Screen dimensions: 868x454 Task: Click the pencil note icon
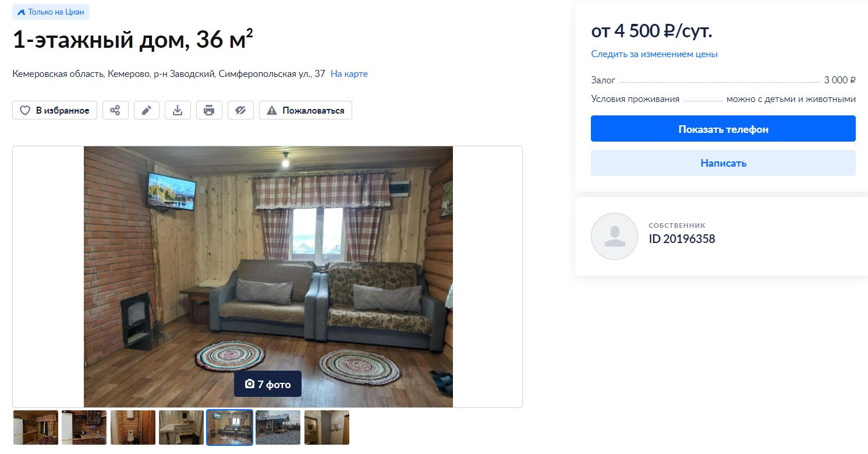[147, 110]
